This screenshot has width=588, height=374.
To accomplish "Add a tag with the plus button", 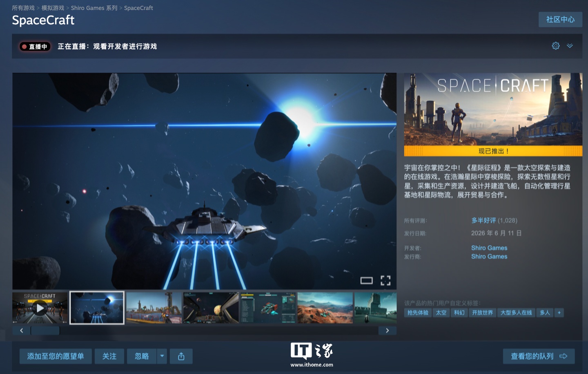I will (559, 313).
